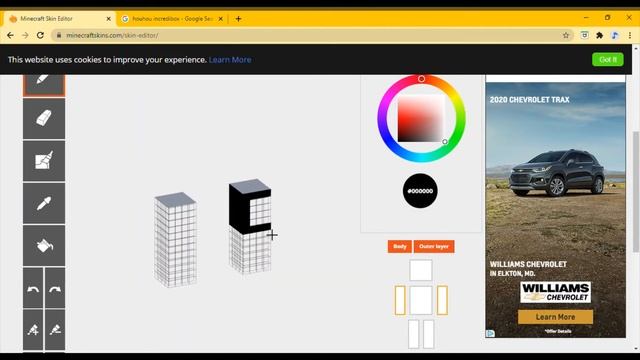Close the Google Search tab

(x=220, y=19)
